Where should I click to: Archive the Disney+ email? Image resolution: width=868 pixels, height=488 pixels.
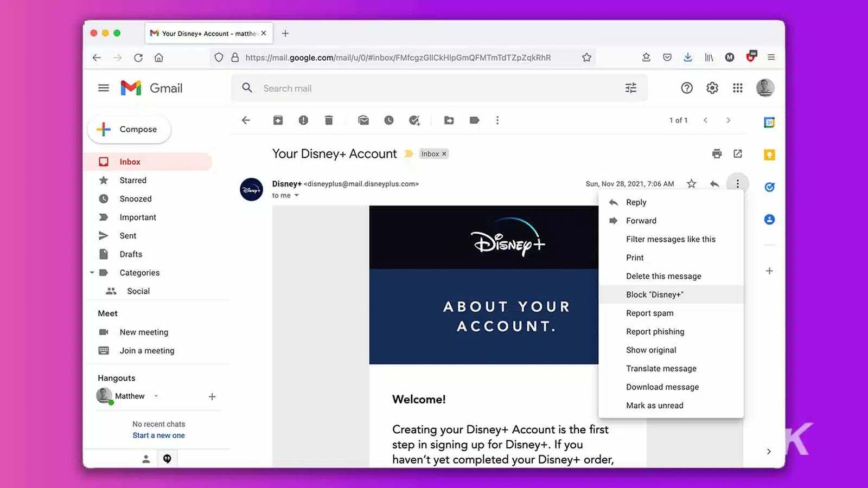pyautogui.click(x=278, y=120)
